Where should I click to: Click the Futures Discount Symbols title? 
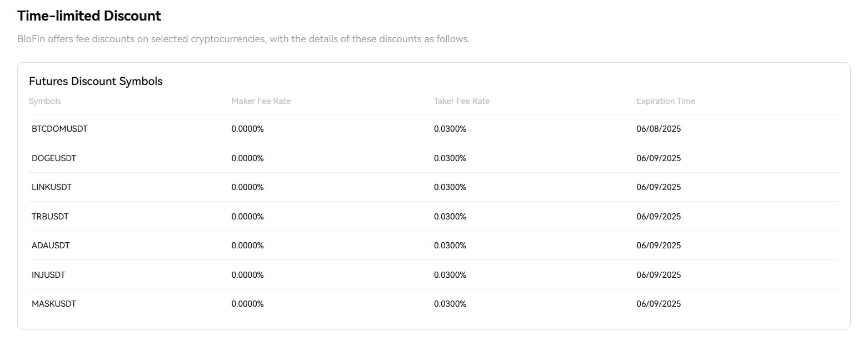tap(96, 81)
